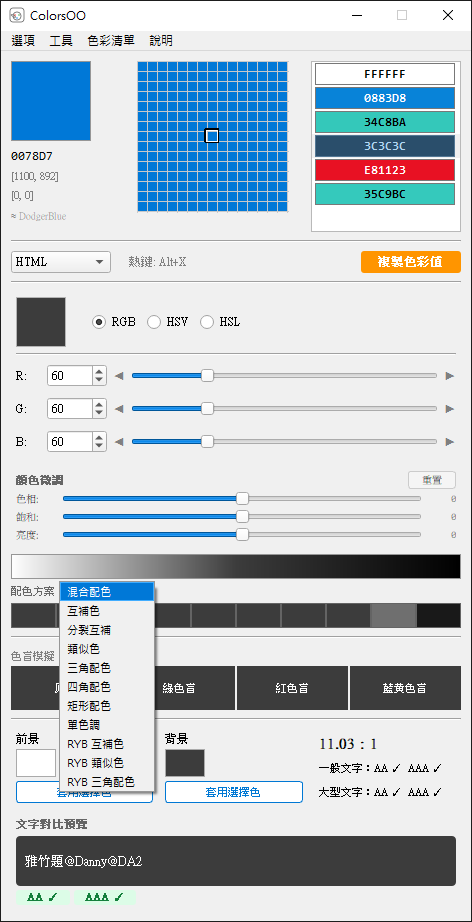
Task: Click the white-to-black gradient bar
Action: click(236, 566)
